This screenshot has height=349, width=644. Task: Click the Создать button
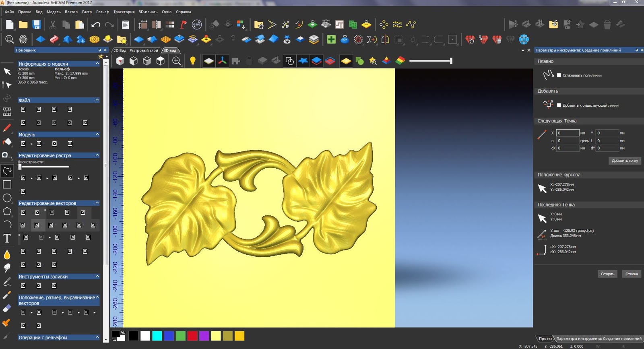[x=607, y=274]
